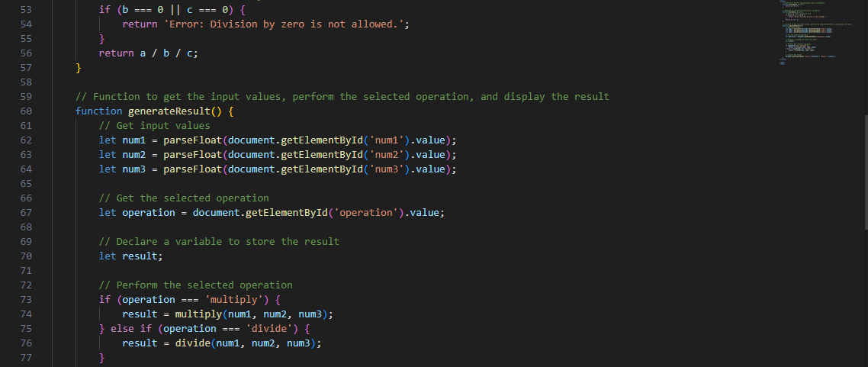Select line number 60 in the gutter
The image size is (868, 367).
click(25, 111)
